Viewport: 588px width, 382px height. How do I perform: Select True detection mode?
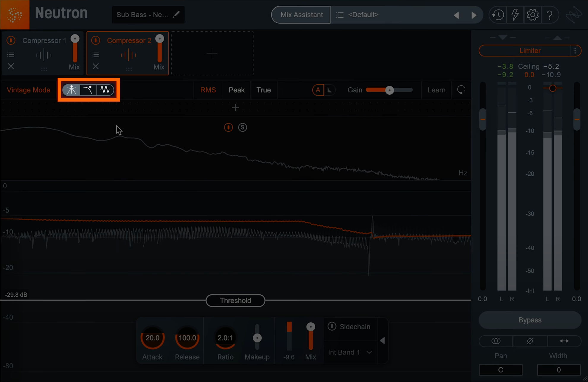tap(264, 90)
